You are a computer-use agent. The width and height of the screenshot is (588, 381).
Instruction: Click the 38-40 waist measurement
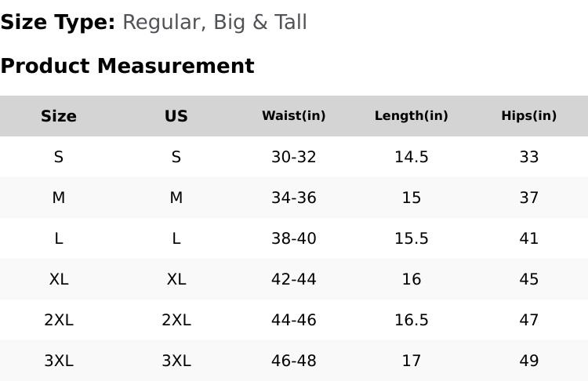click(294, 238)
